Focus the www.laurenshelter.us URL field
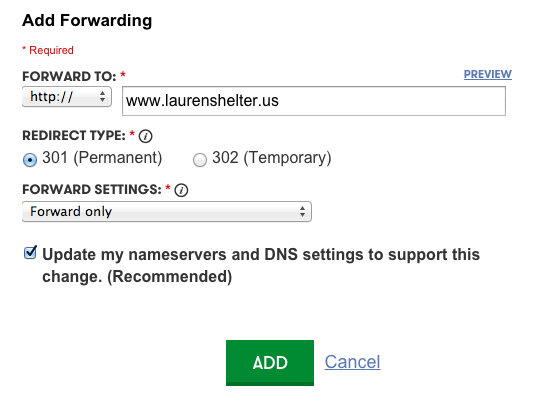The height and width of the screenshot is (404, 541). [x=314, y=101]
